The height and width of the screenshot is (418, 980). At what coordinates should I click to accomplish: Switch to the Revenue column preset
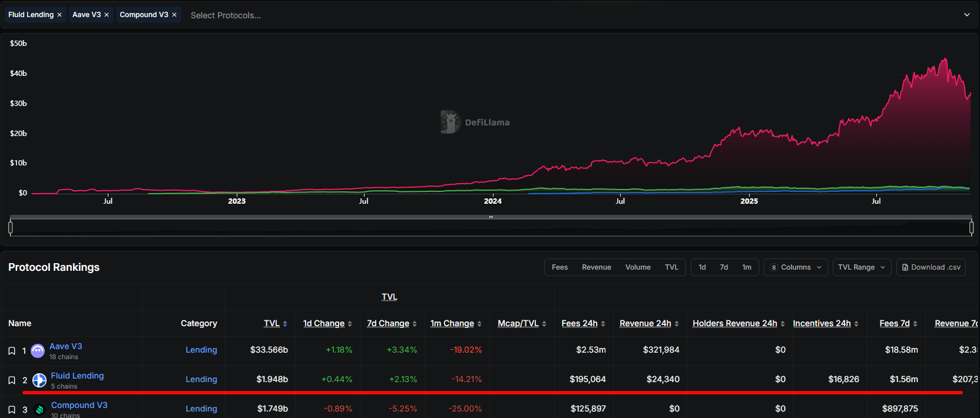point(596,267)
